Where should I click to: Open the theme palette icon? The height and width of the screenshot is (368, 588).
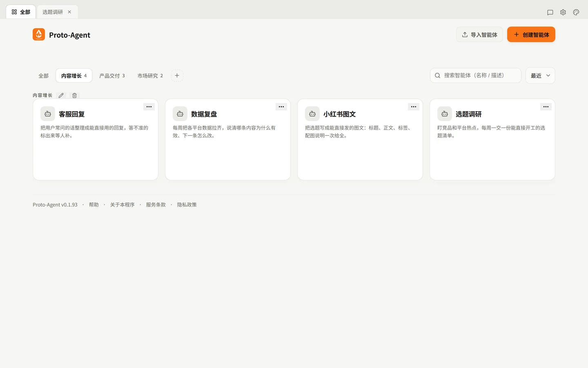576,12
